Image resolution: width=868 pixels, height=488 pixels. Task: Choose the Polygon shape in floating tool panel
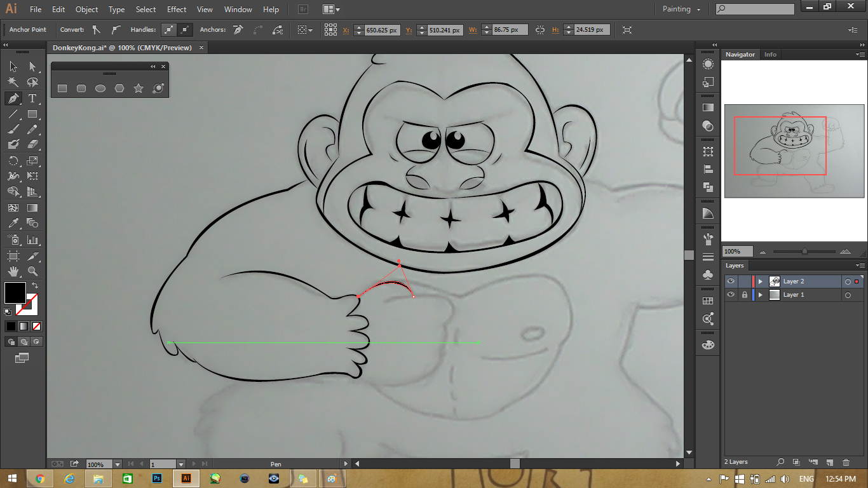click(x=119, y=88)
